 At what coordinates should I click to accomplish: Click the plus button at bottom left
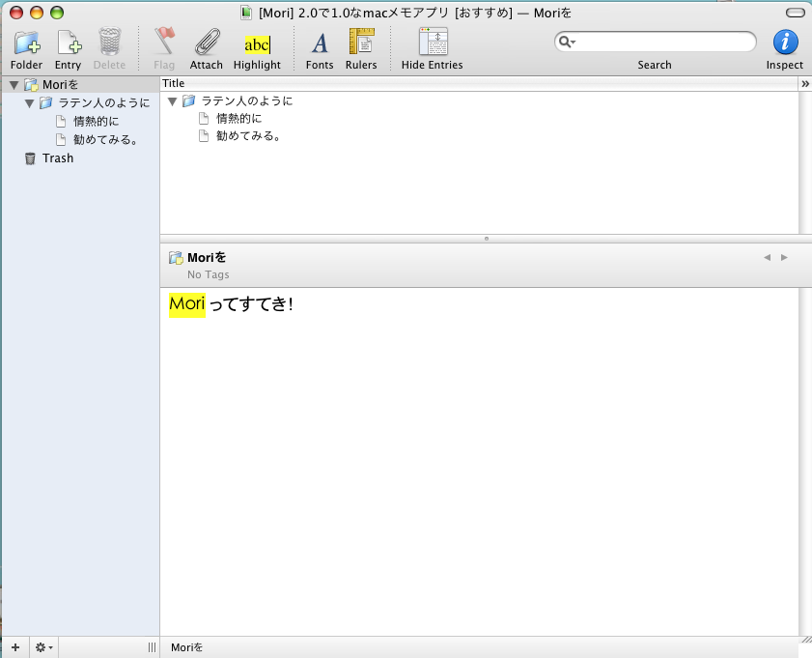14,647
